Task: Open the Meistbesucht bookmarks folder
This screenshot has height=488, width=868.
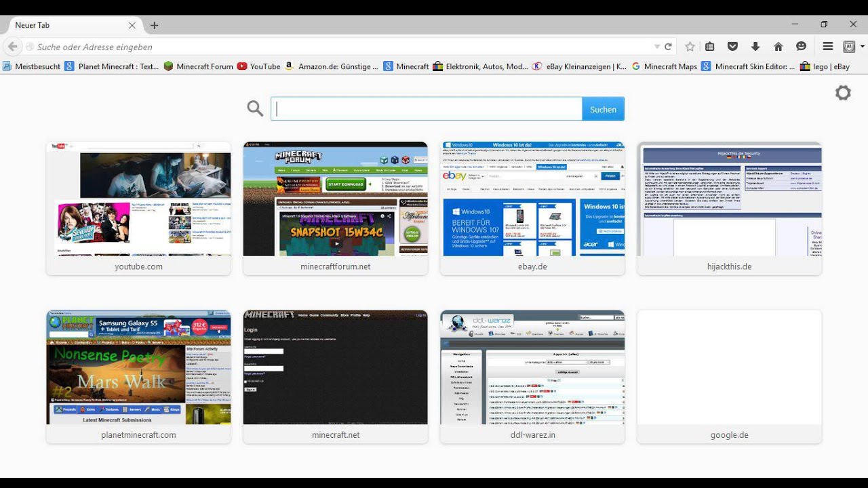Action: pos(31,66)
